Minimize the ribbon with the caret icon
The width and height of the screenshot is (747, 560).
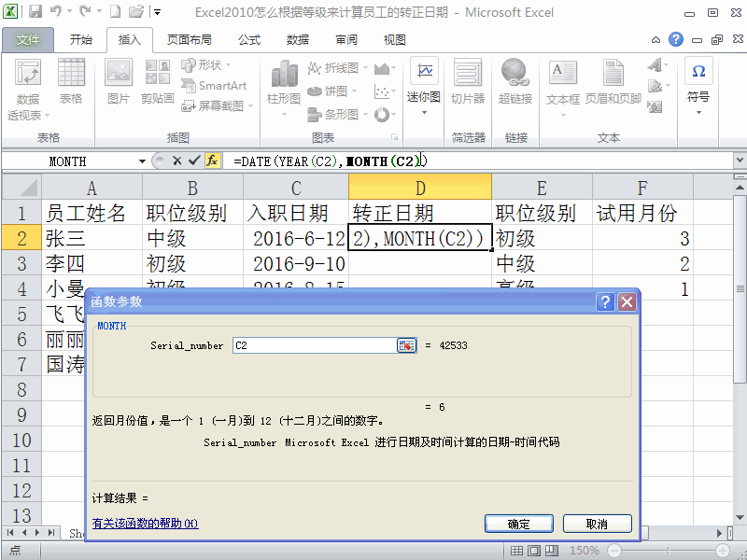coord(656,40)
